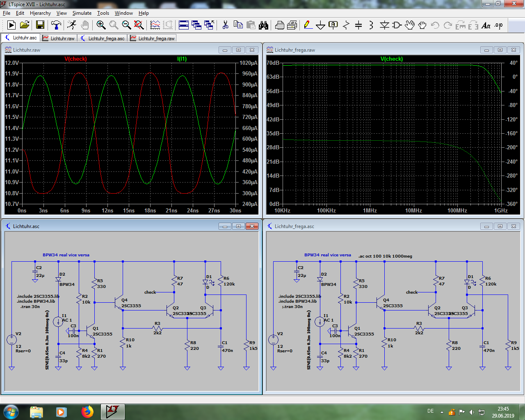Open the File menu
Screen dimensions: 525x420
click(7, 13)
